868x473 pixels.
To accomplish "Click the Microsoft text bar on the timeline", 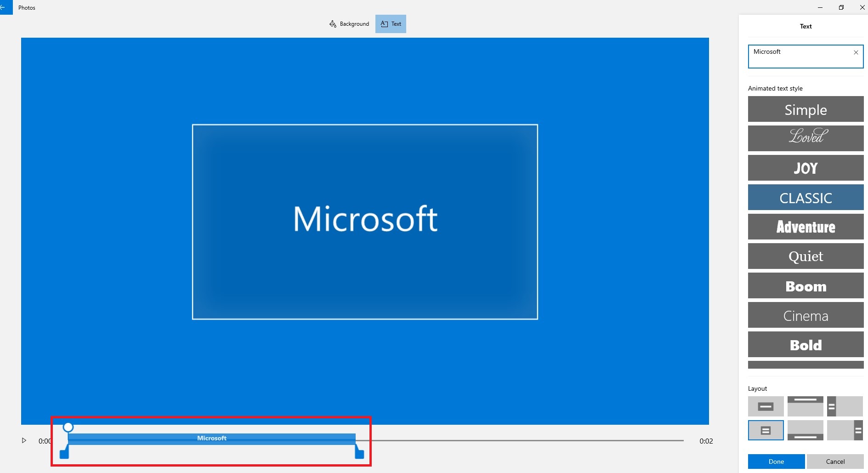I will point(212,439).
